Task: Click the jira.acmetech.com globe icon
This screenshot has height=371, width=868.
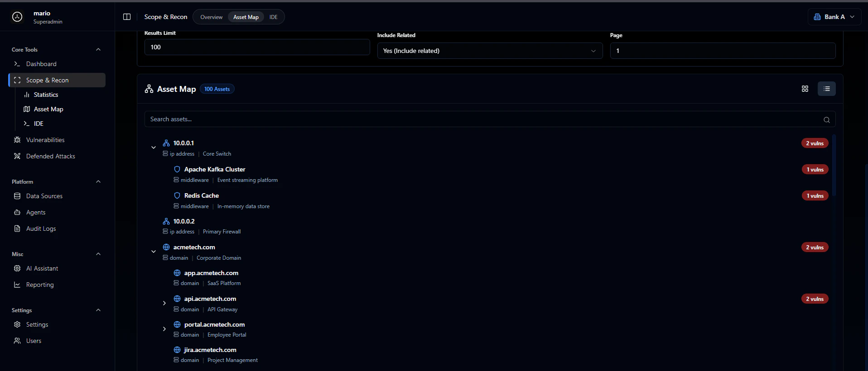Action: [177, 350]
